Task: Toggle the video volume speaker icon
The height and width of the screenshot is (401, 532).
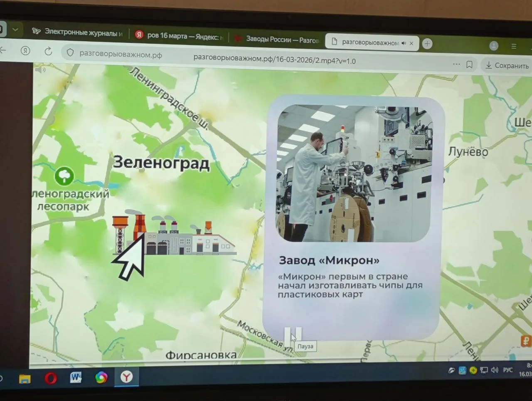Action: pos(40,70)
